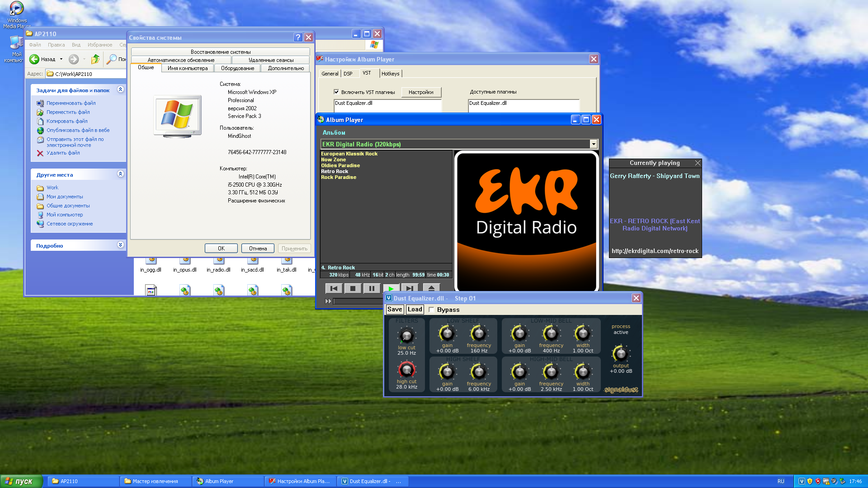868x488 pixels.
Task: Click the Копировать файл task link
Action: click(x=67, y=121)
